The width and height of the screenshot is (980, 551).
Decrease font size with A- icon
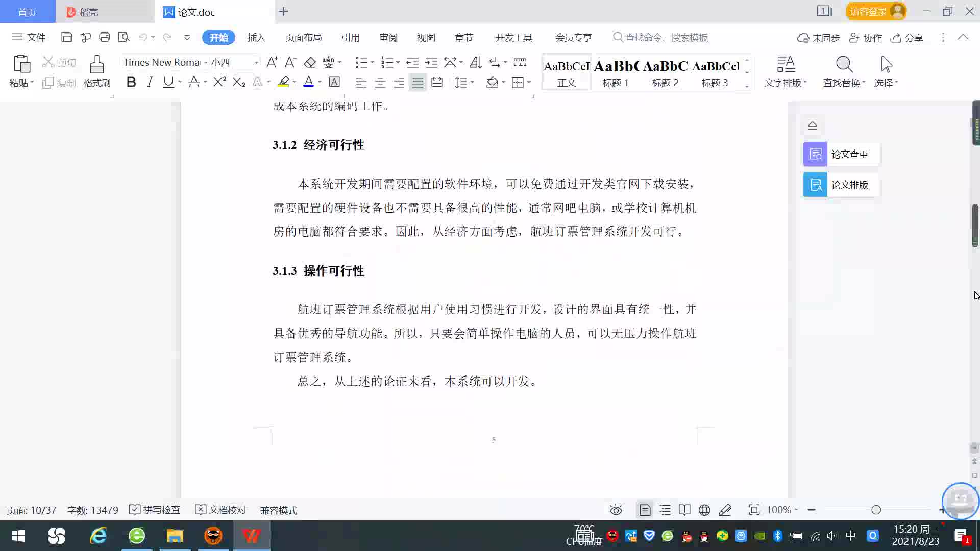[290, 62]
